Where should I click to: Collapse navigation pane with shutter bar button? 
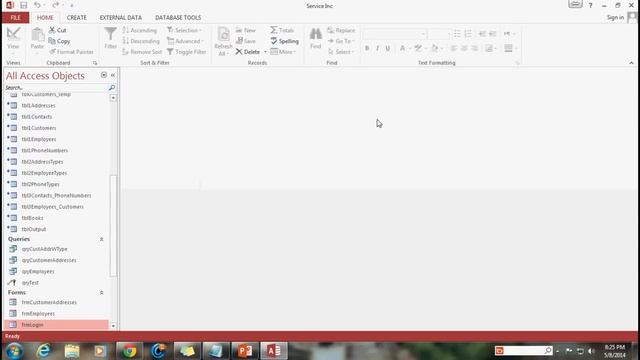tap(113, 75)
